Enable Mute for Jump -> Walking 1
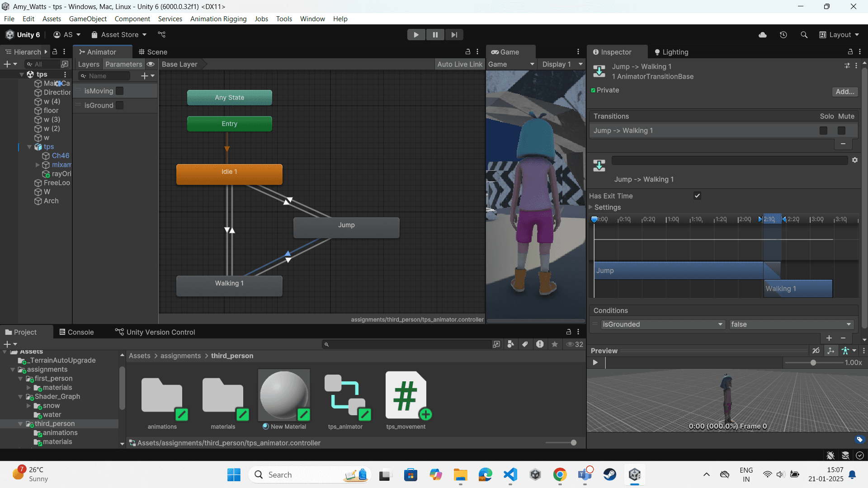Viewport: 868px width, 488px height. click(841, 131)
